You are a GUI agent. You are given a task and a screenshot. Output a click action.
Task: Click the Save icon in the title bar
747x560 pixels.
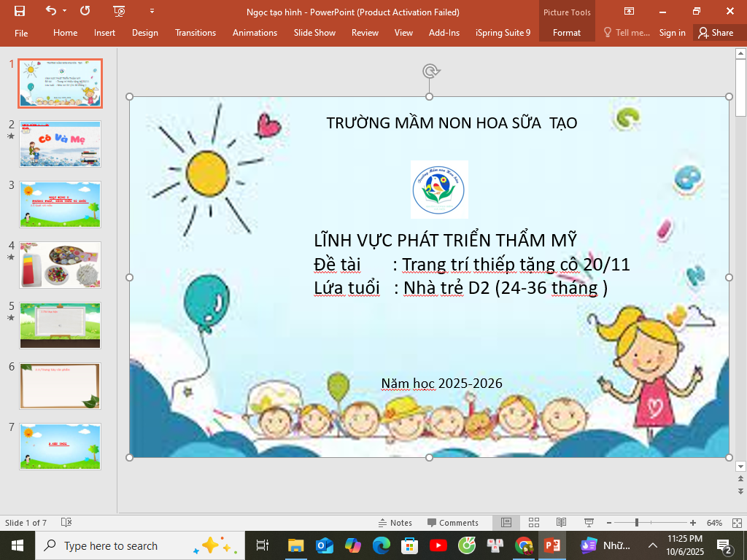click(x=20, y=11)
